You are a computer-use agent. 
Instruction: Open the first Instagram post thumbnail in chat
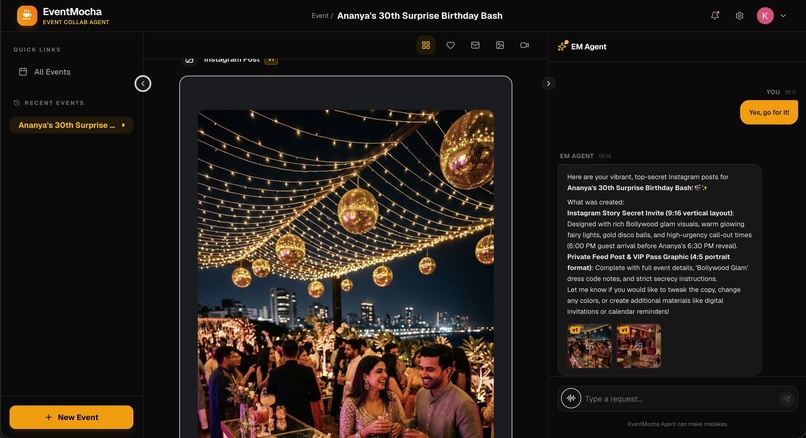[589, 346]
